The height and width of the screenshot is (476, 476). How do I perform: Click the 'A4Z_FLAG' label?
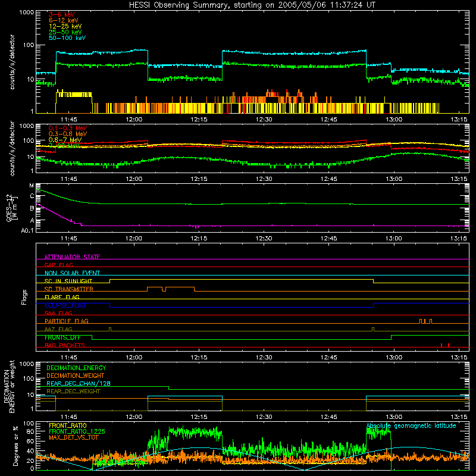58,329
